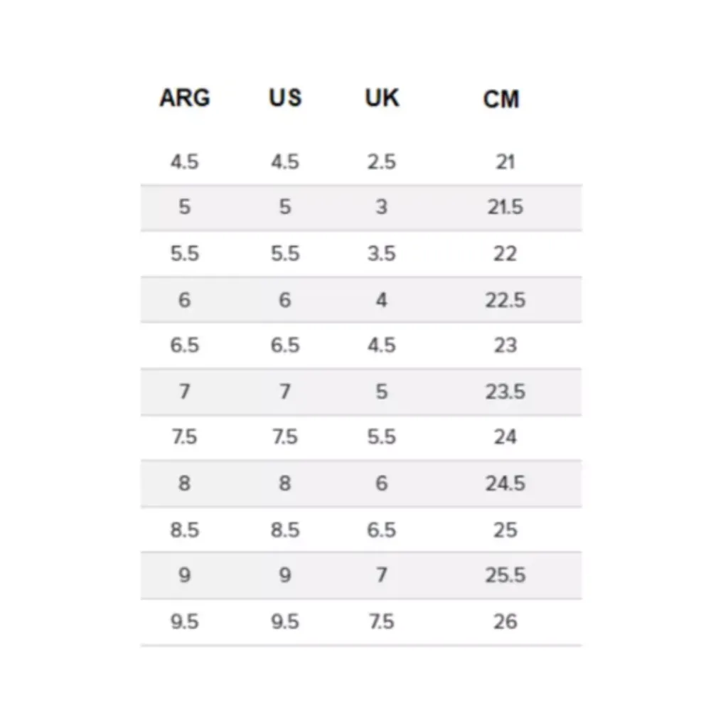This screenshot has height=728, width=728.
Task: Click the ARG size 8.5 cell
Action: (x=185, y=530)
